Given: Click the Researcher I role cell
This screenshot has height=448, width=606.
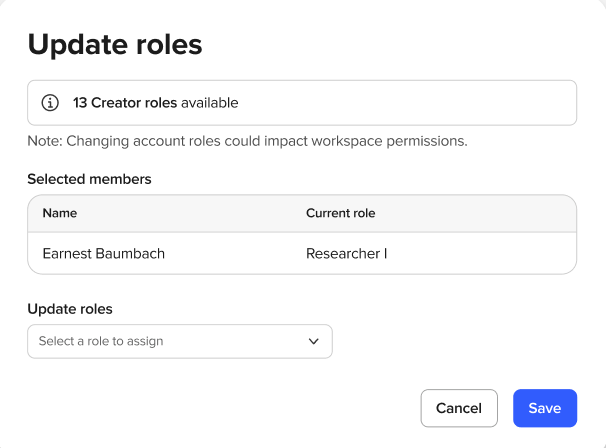Looking at the screenshot, I should [346, 253].
